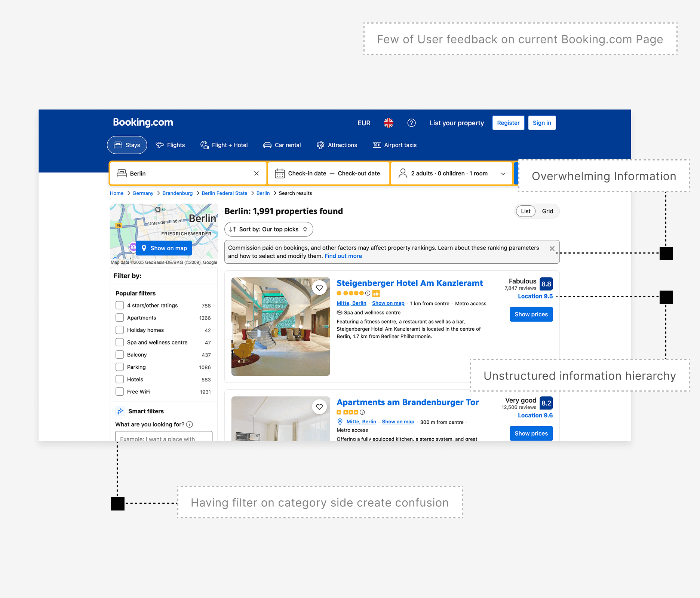
Task: Click the thumbs-up preferred badge on Steigenberger
Action: 376,293
